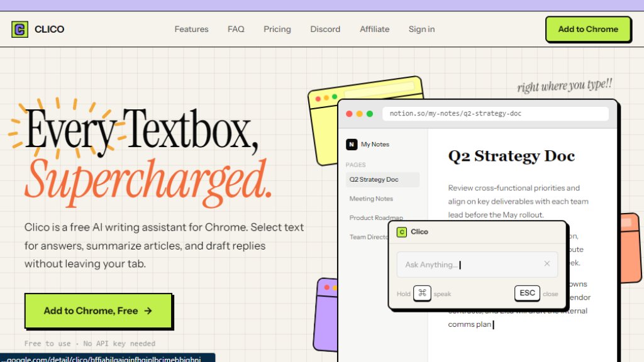Click the green Clico icon in popup

[x=401, y=232]
